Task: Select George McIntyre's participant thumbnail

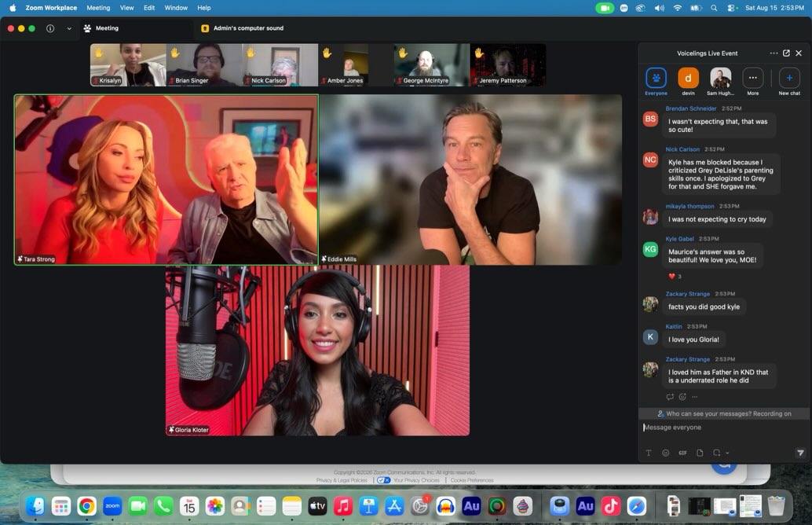Action: (x=431, y=64)
